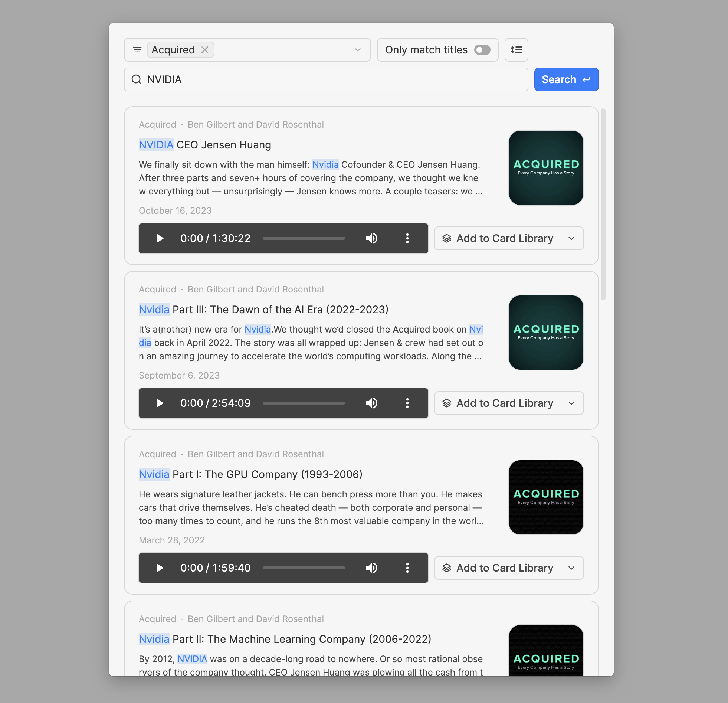The height and width of the screenshot is (703, 728).
Task: Mute the Nvidia Part I audio
Action: [371, 568]
